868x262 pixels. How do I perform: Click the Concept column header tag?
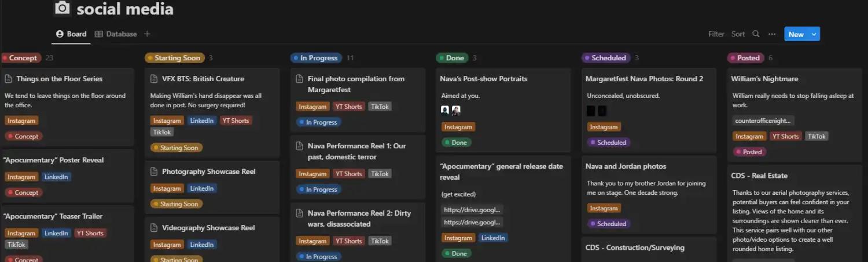point(21,58)
